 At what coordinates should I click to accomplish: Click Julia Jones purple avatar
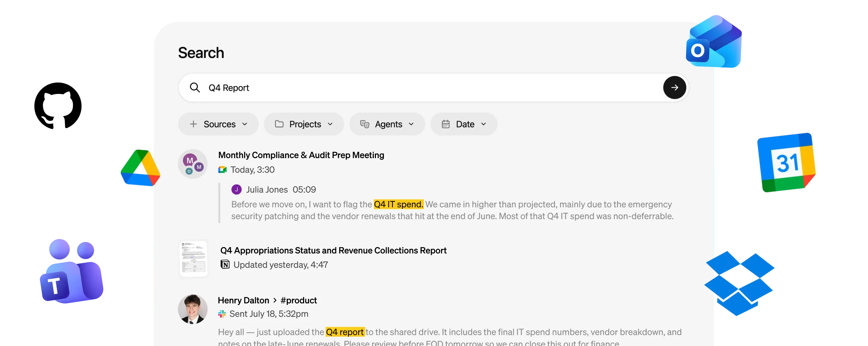pyautogui.click(x=237, y=189)
